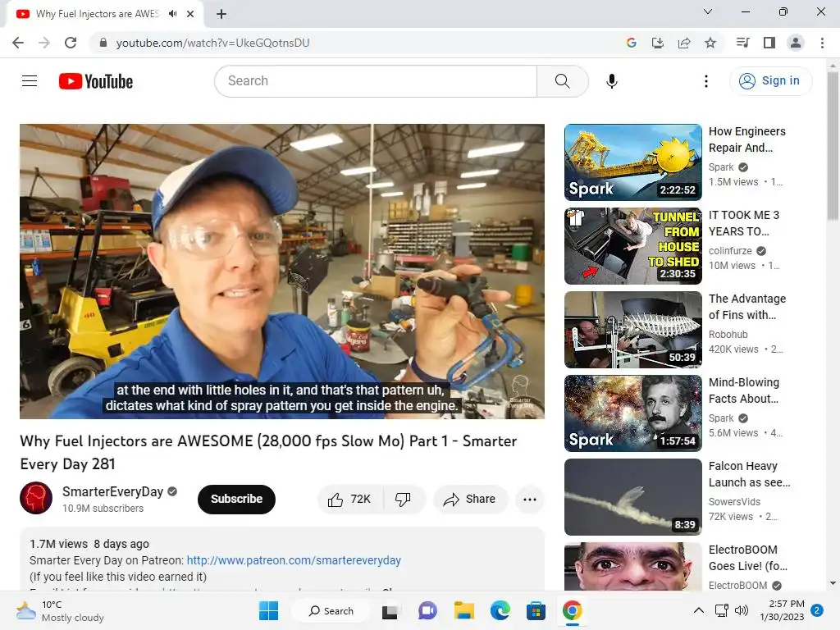Open the SmarterEveryDay channel avatar
This screenshot has height=630, width=840.
(36, 498)
